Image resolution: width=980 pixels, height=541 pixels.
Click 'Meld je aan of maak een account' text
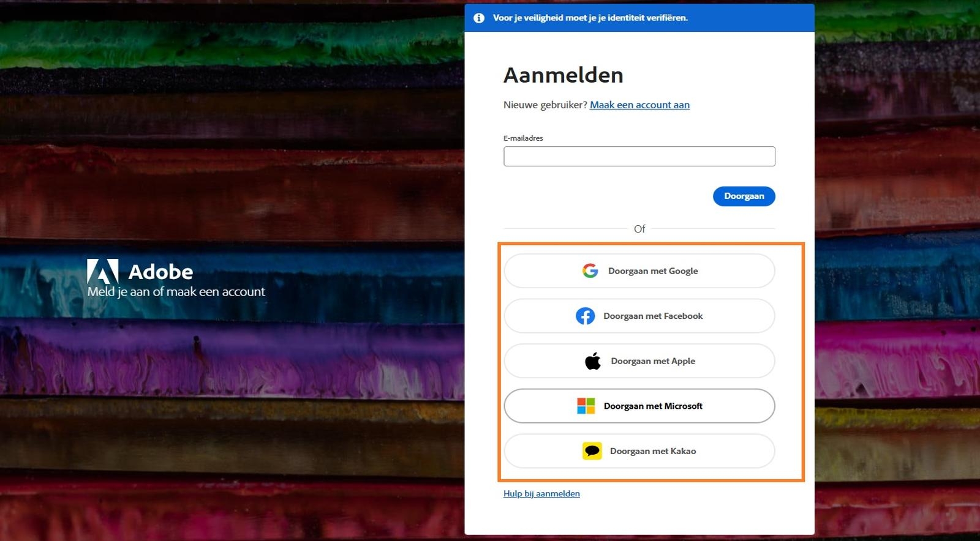(x=176, y=291)
